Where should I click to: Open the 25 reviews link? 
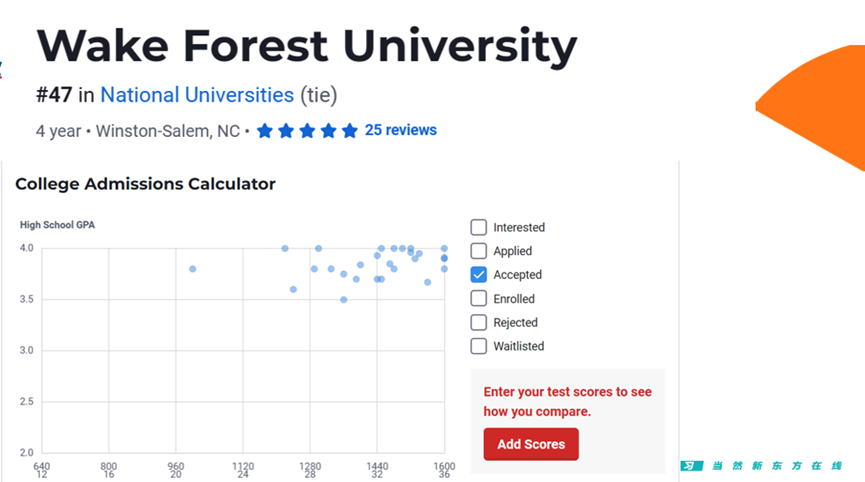(401, 130)
